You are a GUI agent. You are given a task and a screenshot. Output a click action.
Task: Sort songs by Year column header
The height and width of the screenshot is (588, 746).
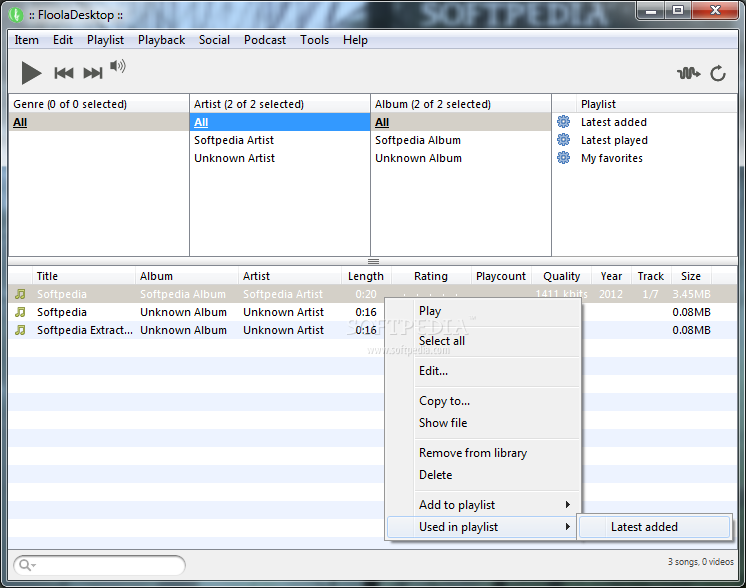[x=611, y=276]
